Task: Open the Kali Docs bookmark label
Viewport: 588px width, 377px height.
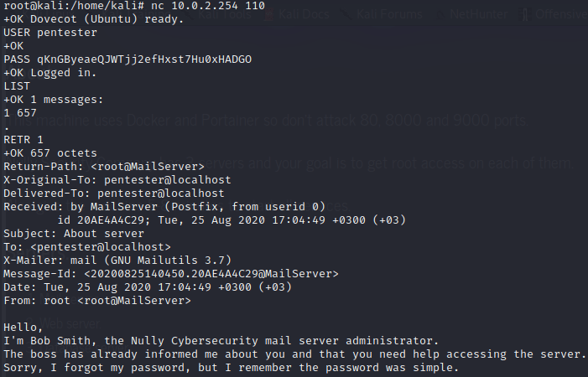Action: (304, 14)
